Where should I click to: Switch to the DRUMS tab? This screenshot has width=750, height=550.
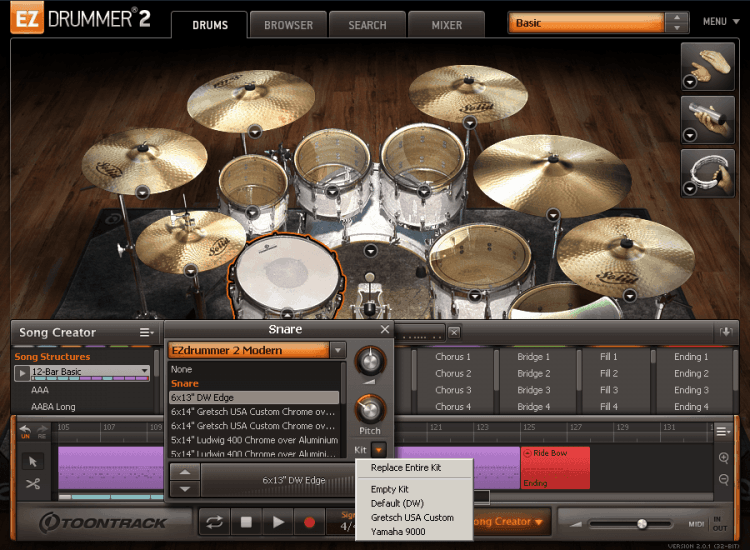point(210,25)
